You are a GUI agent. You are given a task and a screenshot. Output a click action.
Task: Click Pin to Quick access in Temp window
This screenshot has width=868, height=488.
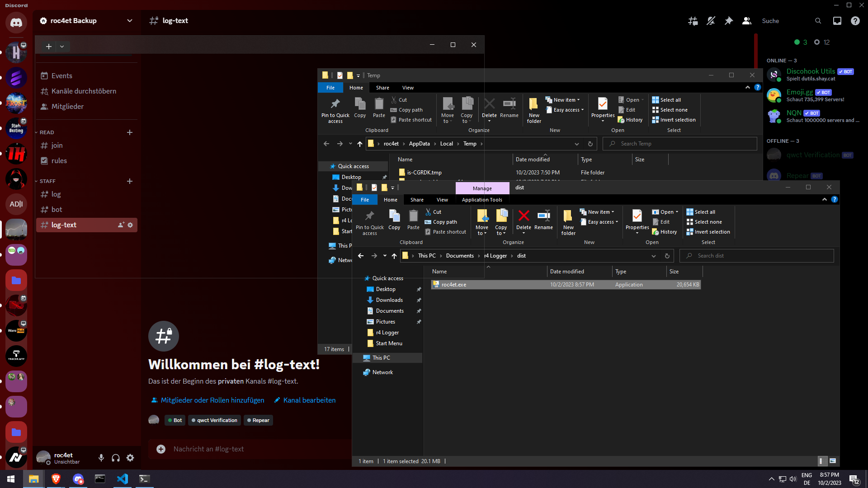click(335, 110)
